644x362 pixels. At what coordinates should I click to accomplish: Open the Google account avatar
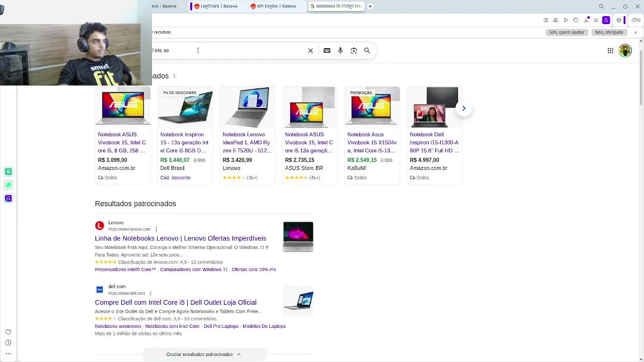pyautogui.click(x=625, y=50)
